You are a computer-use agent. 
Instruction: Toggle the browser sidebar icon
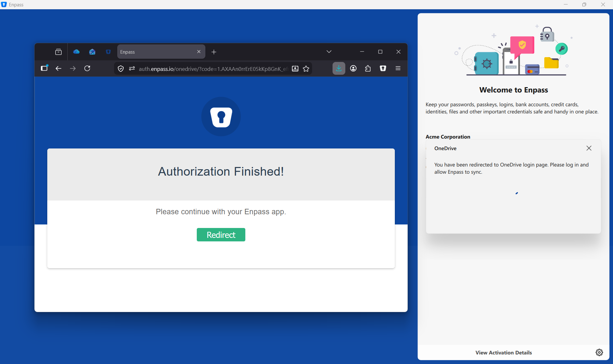tap(44, 68)
